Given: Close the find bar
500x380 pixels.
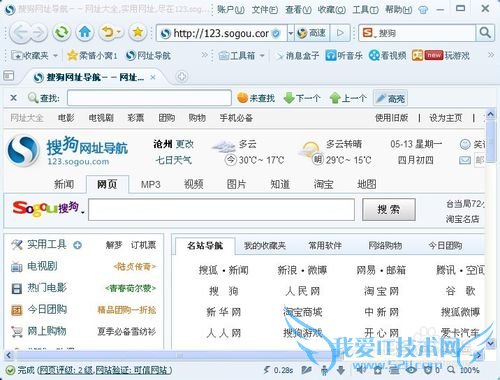Looking at the screenshot, I should click(x=13, y=98).
